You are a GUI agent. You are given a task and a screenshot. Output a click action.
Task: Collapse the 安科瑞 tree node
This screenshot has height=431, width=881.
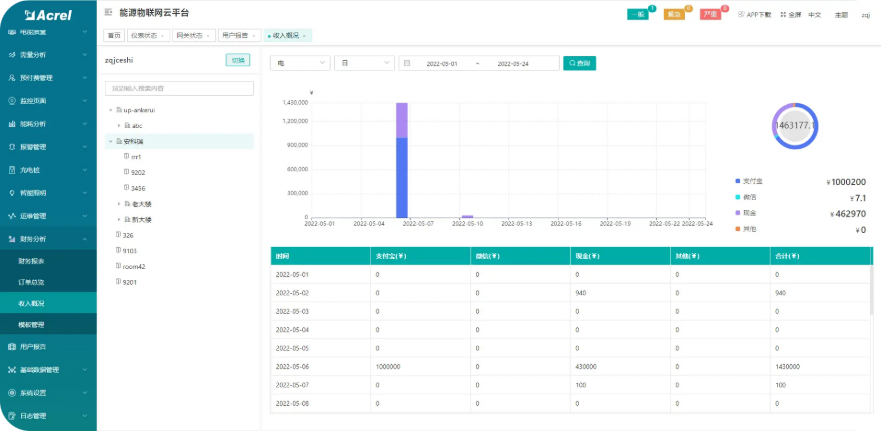[x=111, y=141]
